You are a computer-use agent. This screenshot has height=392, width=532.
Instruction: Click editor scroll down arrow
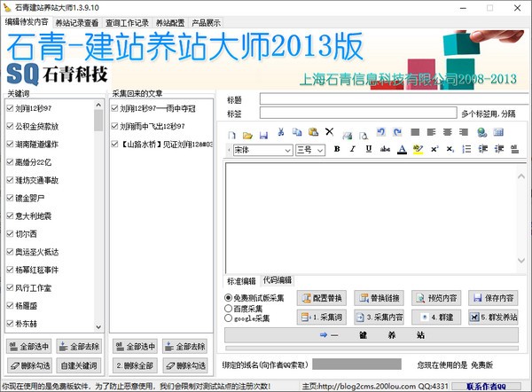(521, 261)
